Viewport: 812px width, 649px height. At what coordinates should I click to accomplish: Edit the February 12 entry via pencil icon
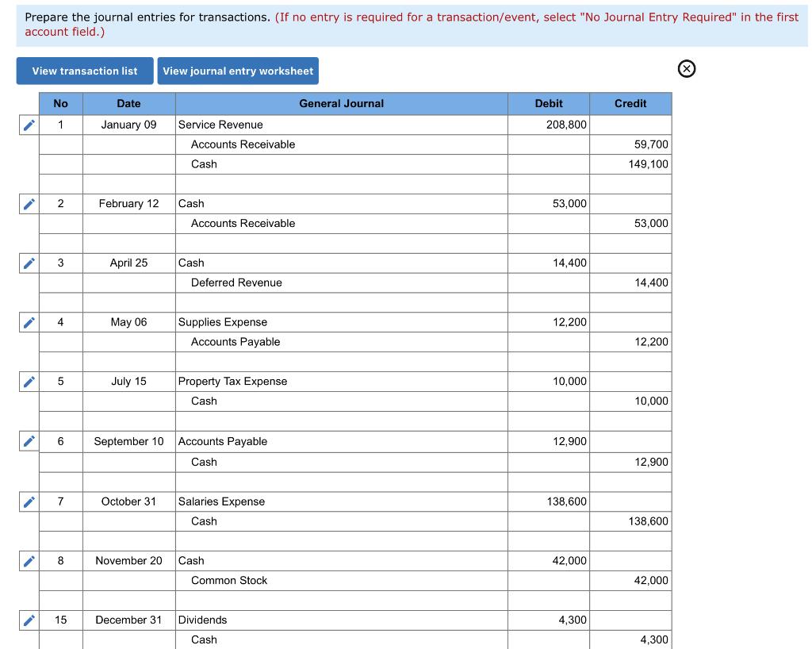[29, 203]
